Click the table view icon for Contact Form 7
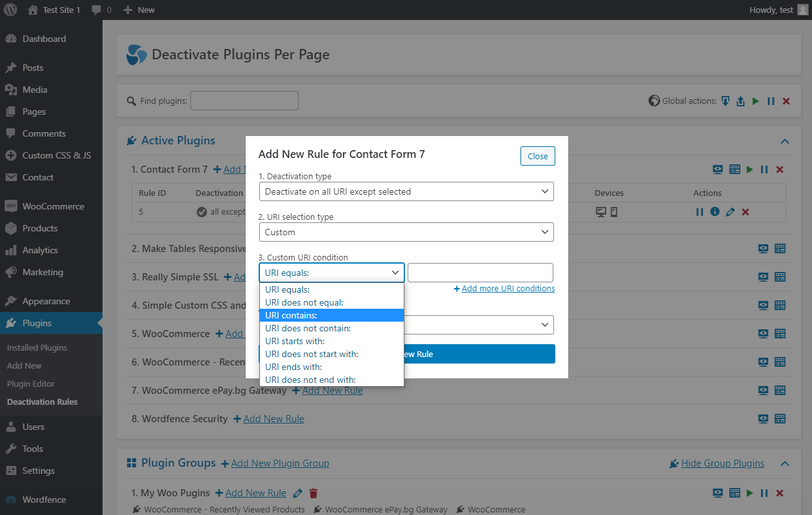 tap(735, 170)
